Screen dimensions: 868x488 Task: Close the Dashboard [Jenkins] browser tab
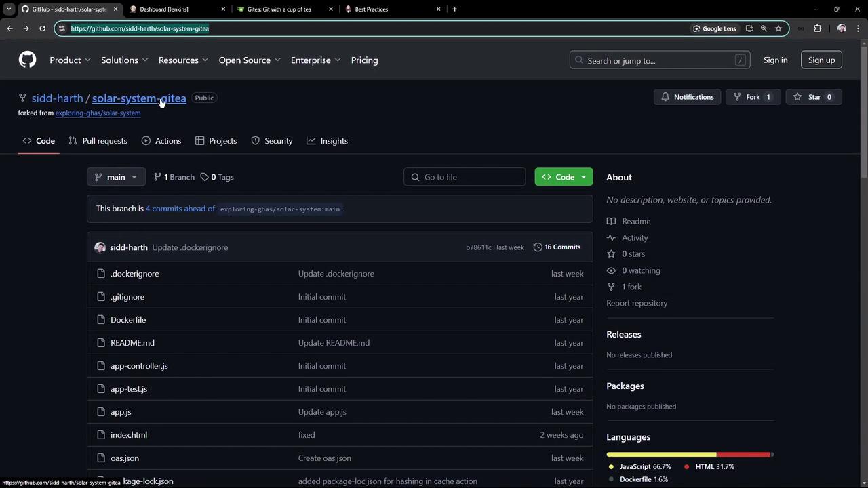[x=223, y=9]
